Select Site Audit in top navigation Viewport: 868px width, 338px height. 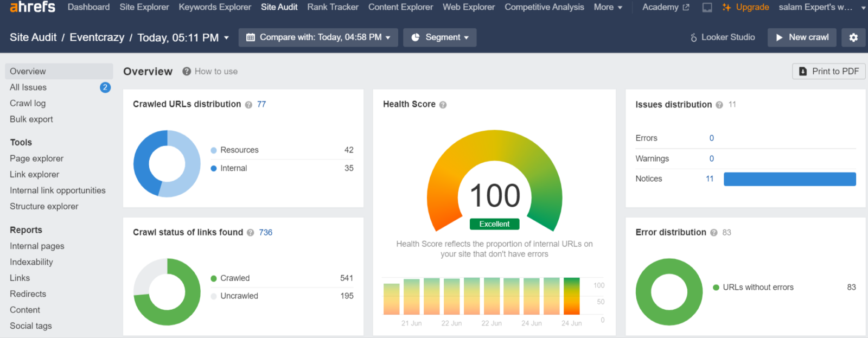click(x=279, y=7)
